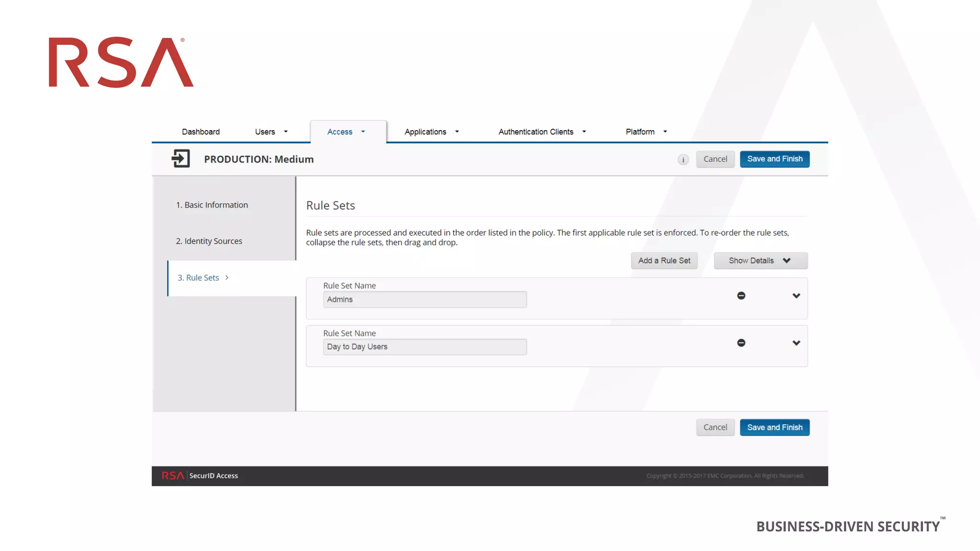Open the Show Details dropdown
The image size is (980, 551).
760,261
